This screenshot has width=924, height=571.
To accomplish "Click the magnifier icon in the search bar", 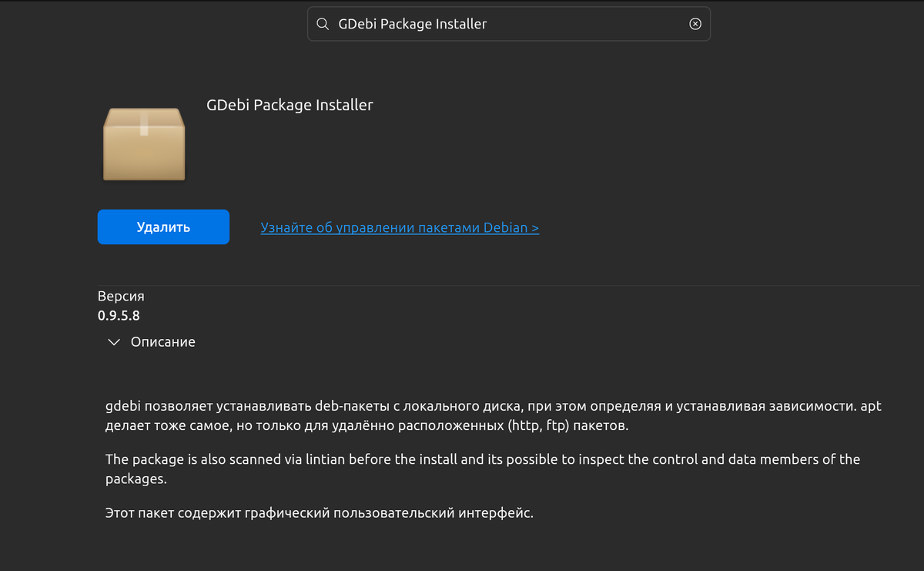I will [x=322, y=24].
